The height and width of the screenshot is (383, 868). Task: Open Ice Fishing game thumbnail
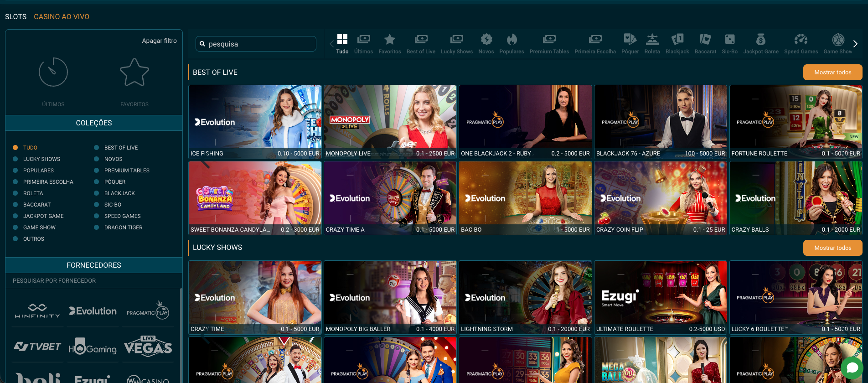(255, 122)
